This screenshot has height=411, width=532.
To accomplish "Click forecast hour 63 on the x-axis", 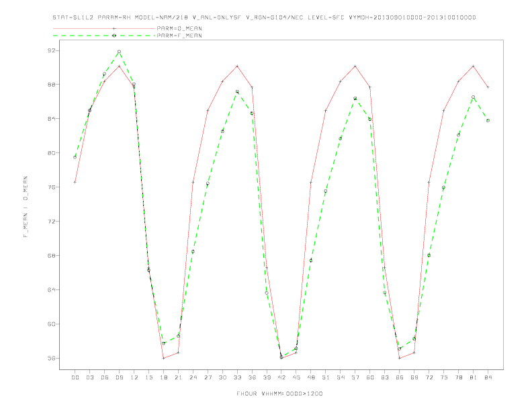I will tap(385, 377).
